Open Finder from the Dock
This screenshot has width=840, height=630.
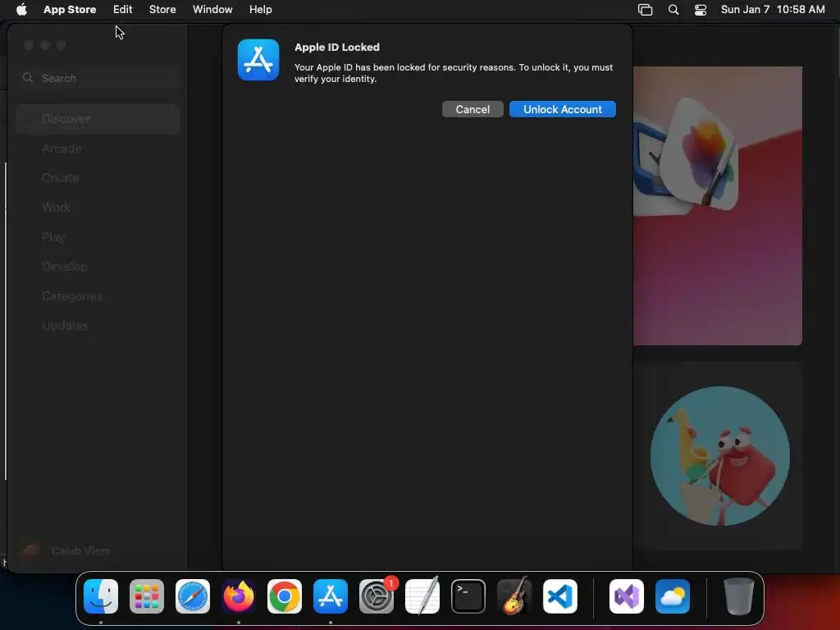pos(101,596)
